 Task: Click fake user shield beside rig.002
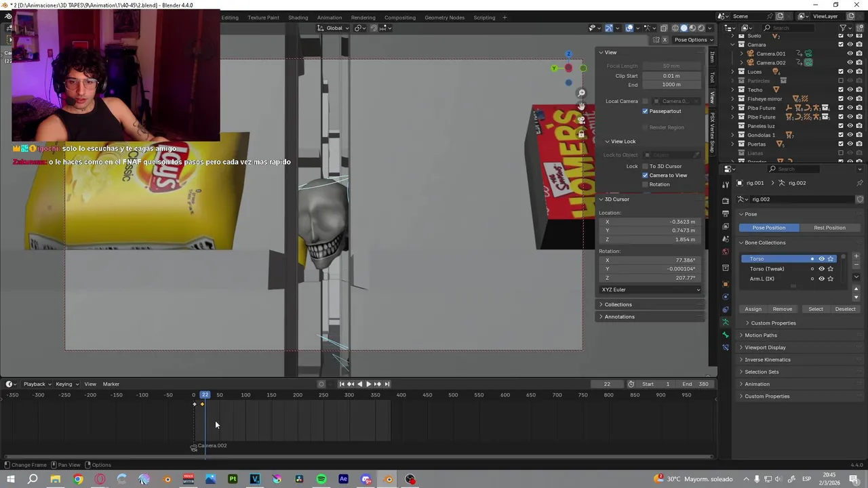pos(860,199)
